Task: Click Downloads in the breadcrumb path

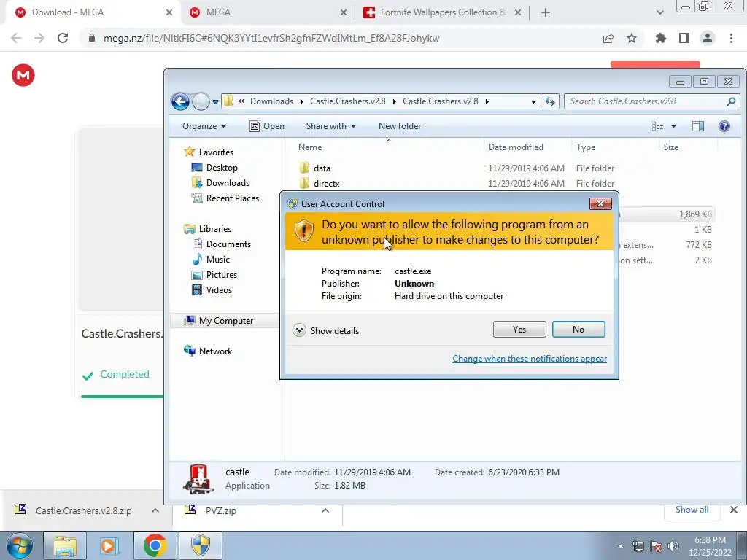Action: tap(271, 101)
